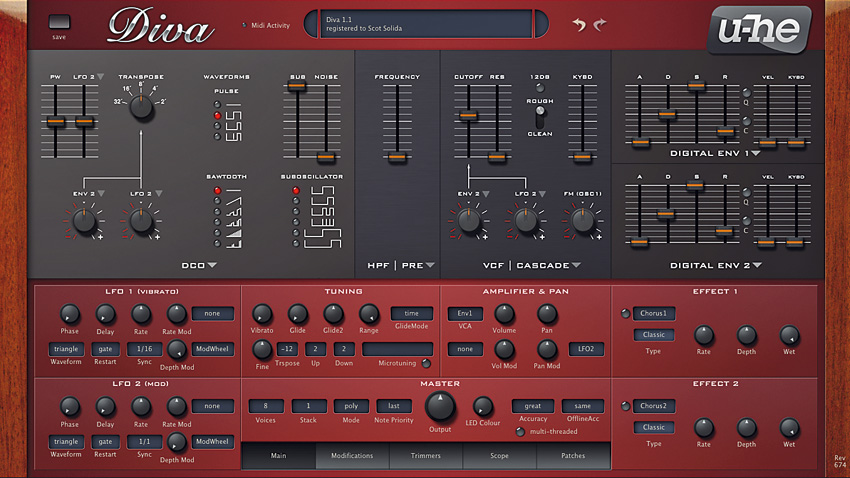Click the VCA Env1 source button

pos(465,313)
